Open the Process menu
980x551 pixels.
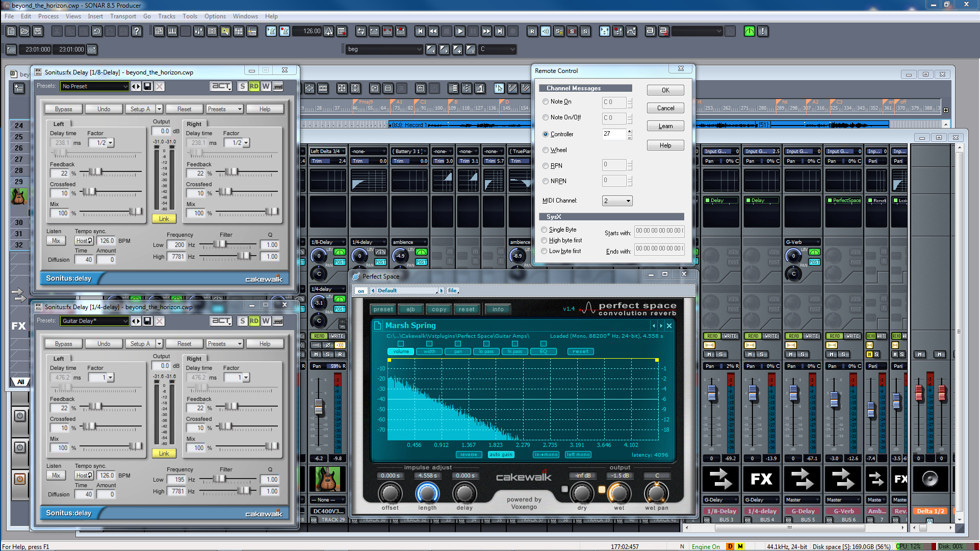48,16
